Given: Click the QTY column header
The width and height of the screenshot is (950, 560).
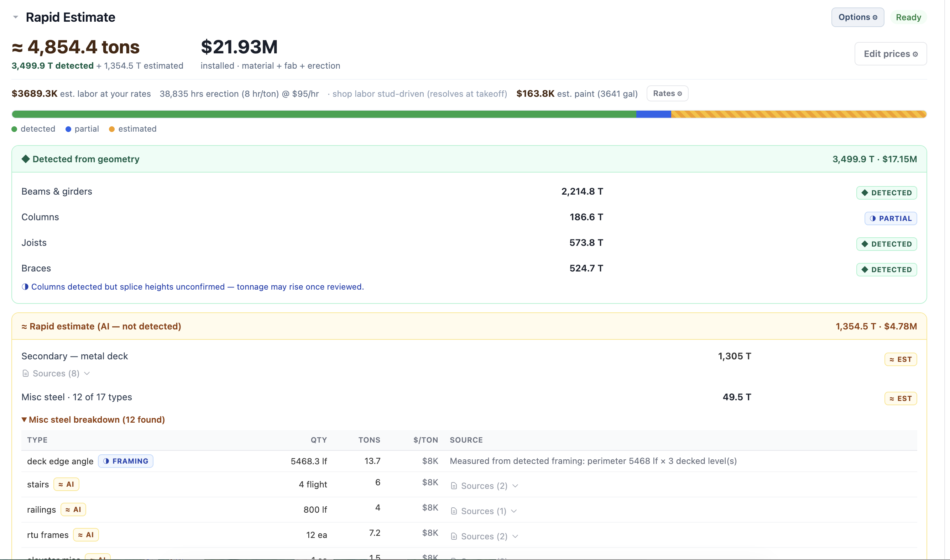Looking at the screenshot, I should [319, 440].
